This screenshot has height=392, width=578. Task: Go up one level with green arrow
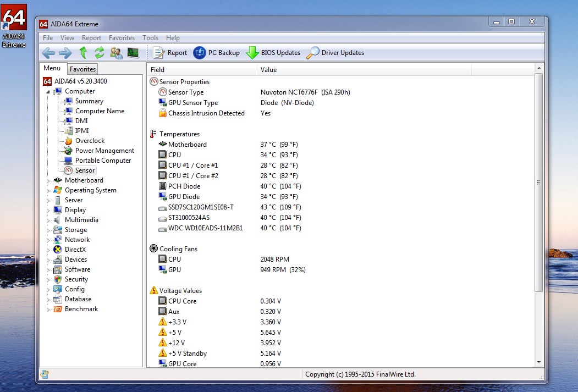(x=83, y=53)
